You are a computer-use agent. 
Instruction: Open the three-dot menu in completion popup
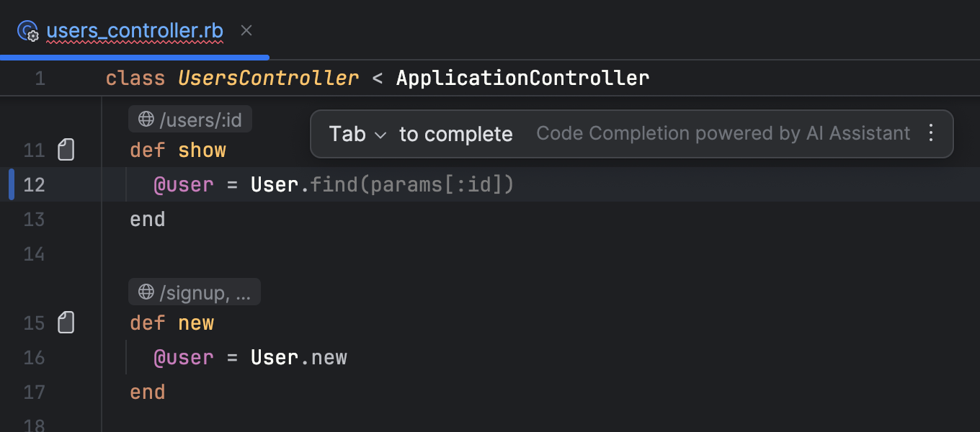point(931,133)
